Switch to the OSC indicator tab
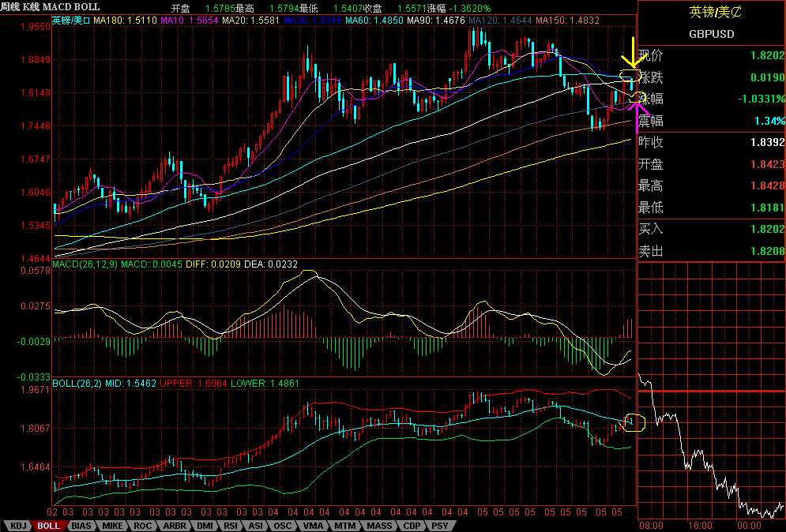The height and width of the screenshot is (532, 786). pyautogui.click(x=282, y=526)
